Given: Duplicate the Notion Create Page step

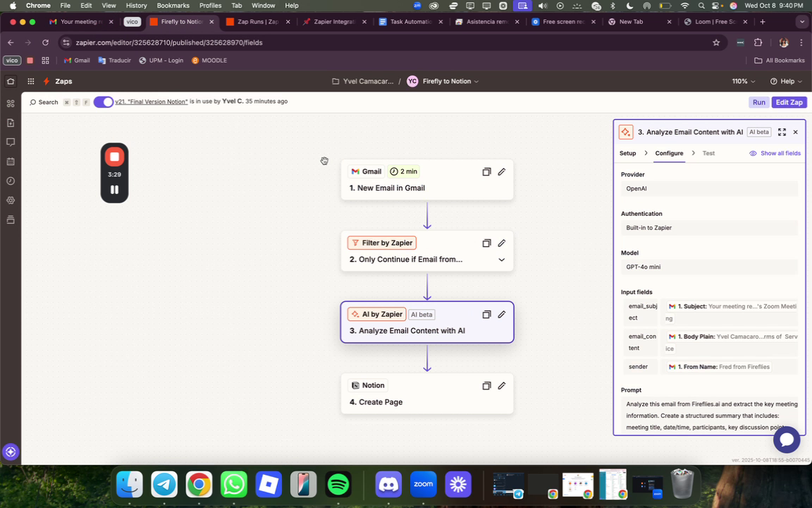Looking at the screenshot, I should click(486, 386).
